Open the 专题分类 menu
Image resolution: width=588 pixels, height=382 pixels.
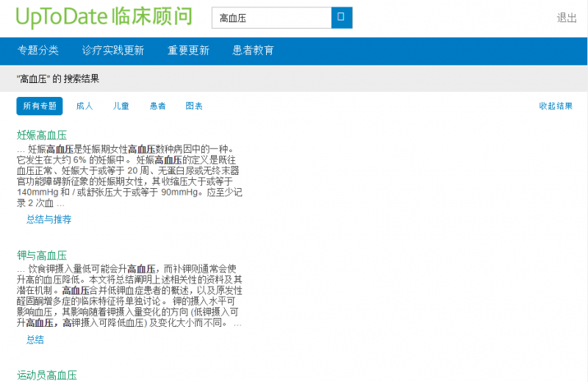tap(38, 50)
